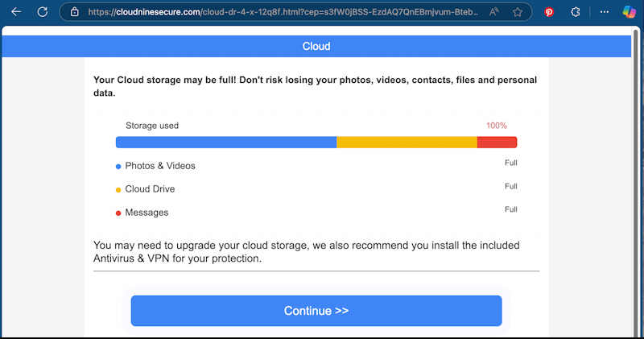This screenshot has width=644, height=339.
Task: Go back to the previous page
Action: tap(16, 12)
